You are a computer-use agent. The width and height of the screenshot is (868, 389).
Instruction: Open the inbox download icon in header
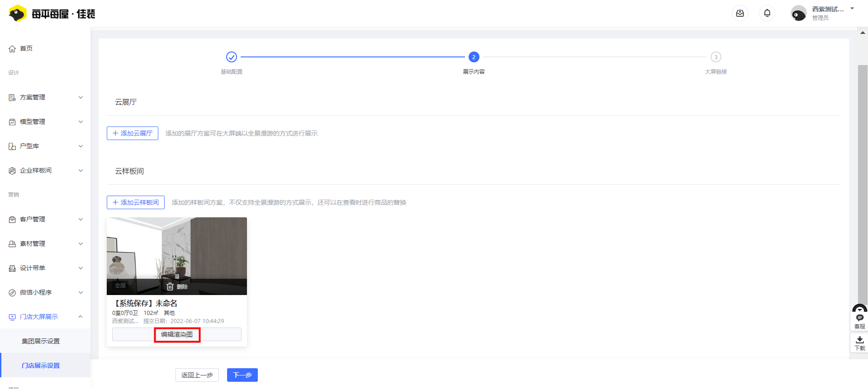click(740, 13)
